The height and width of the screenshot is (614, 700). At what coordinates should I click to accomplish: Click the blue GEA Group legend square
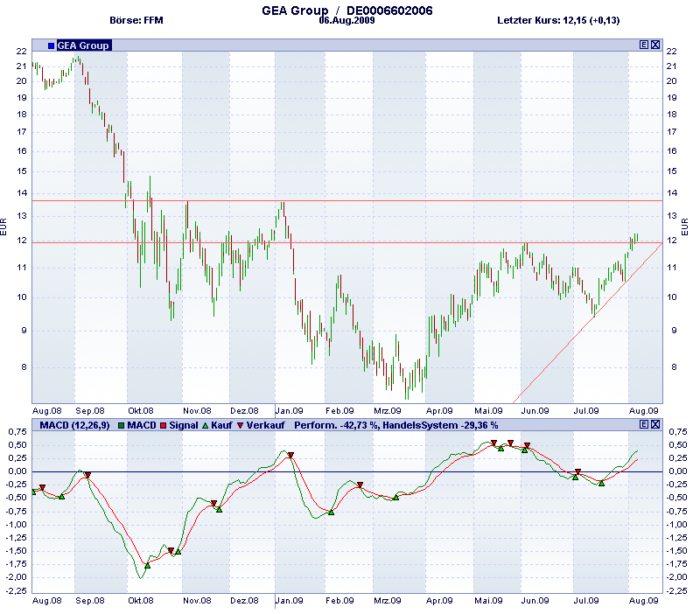click(51, 45)
